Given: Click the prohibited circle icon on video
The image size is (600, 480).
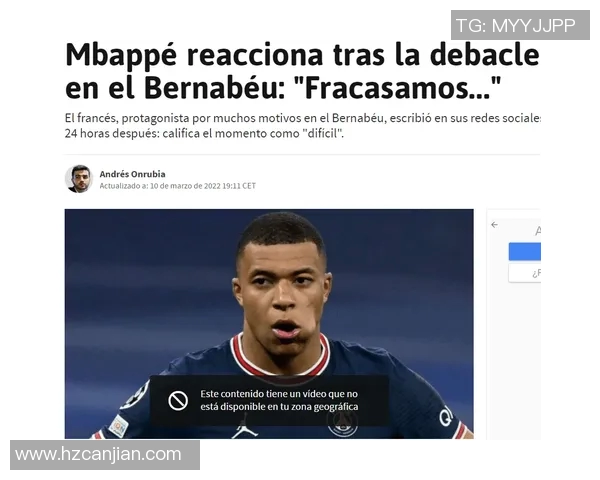Looking at the screenshot, I should pyautogui.click(x=178, y=400).
